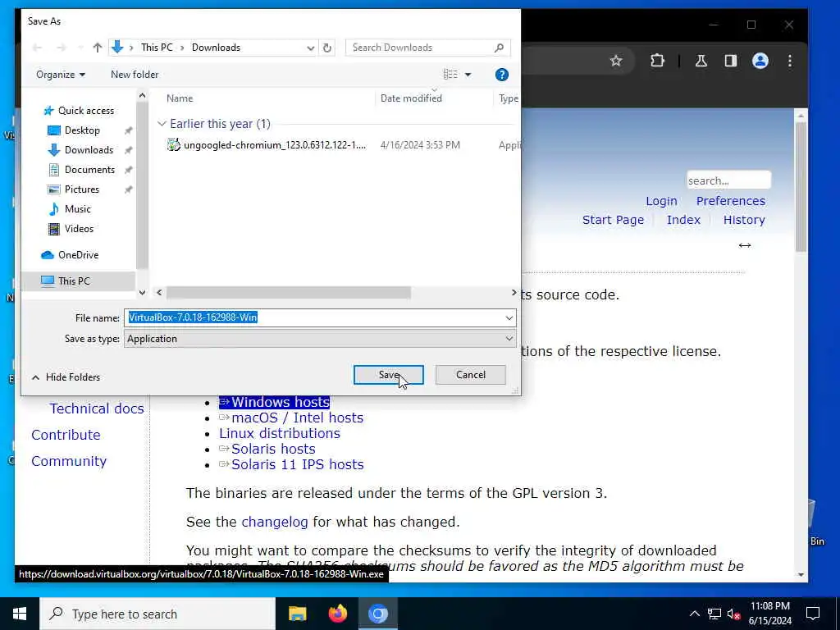Go to the History tab
The width and height of the screenshot is (840, 630).
click(x=744, y=220)
